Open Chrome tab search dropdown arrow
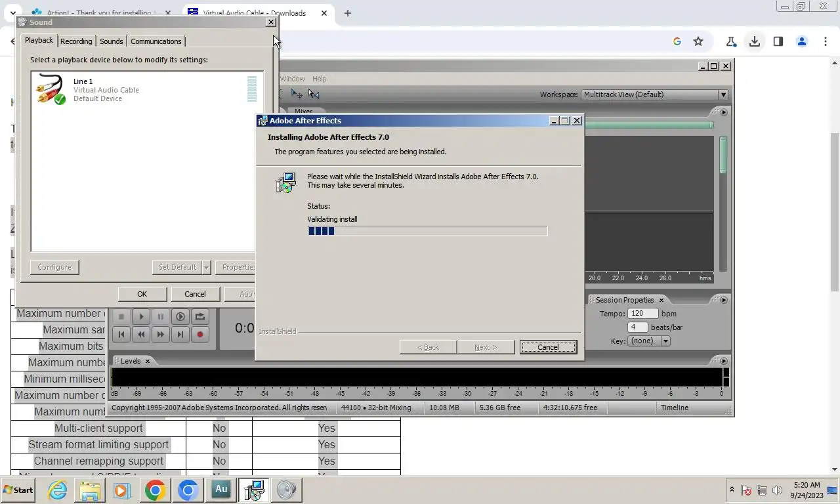The image size is (840, 504). click(13, 13)
